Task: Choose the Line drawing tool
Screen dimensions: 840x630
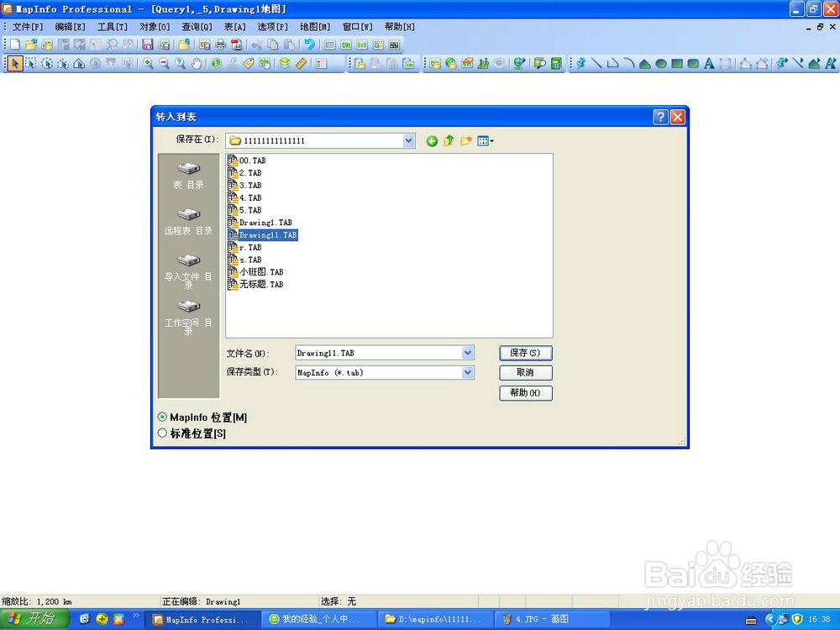Action: coord(596,63)
